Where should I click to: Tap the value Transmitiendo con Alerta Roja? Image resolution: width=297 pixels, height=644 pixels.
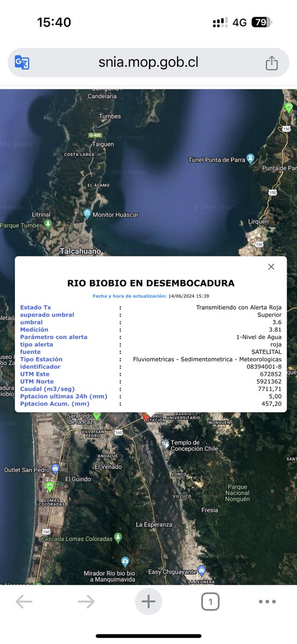[239, 307]
